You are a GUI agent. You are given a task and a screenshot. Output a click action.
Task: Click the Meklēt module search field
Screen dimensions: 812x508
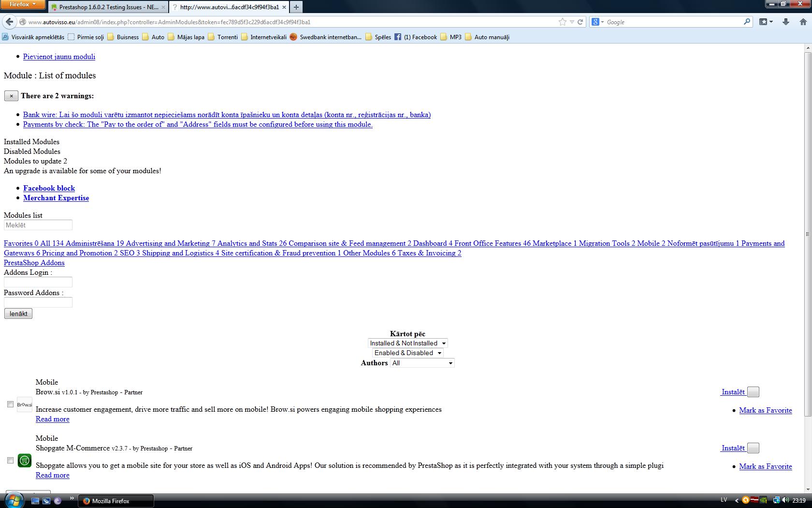tap(38, 225)
